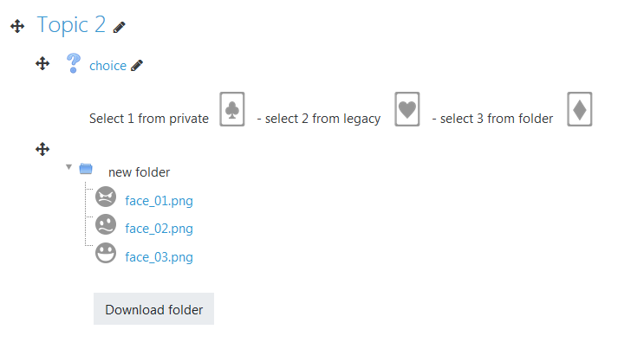Click the angry face thumbnail for face_01
This screenshot has height=349, width=644.
coord(106,197)
